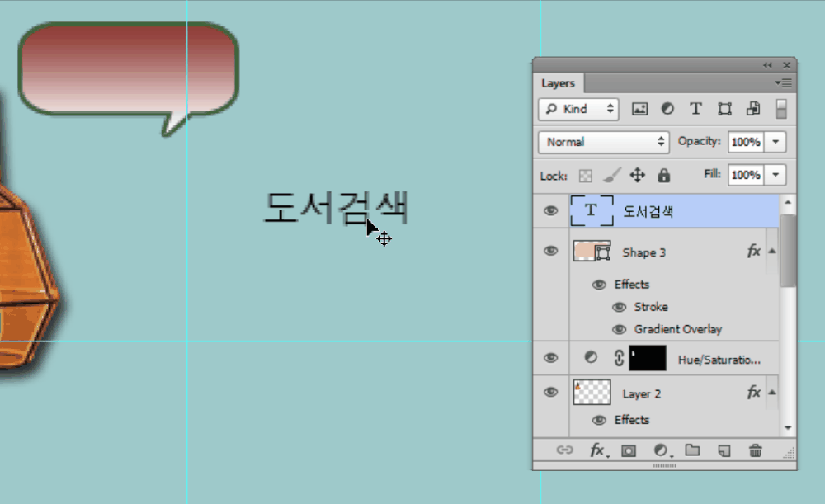Collapse the Layers panel with double arrows

(767, 65)
